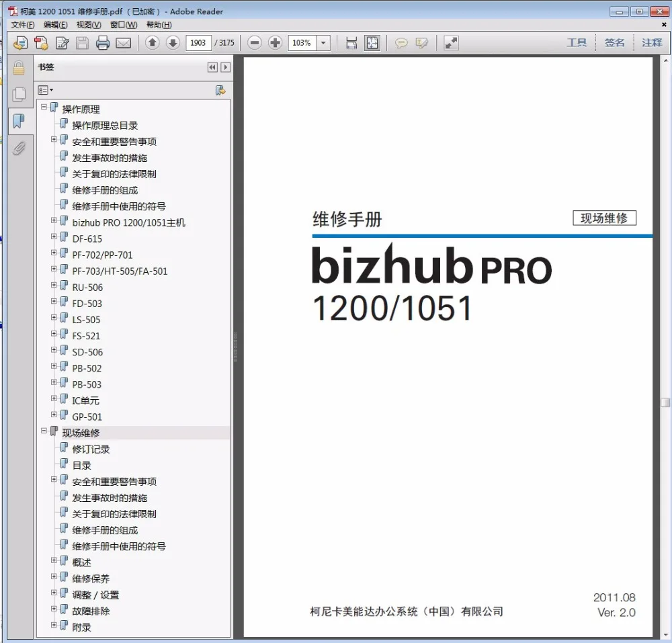Collapse the bookmarks panel left arrows
672x643 pixels.
212,67
